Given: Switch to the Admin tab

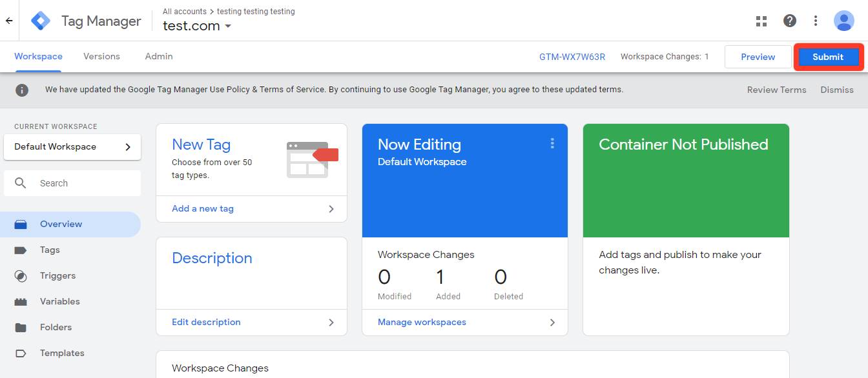Looking at the screenshot, I should [159, 57].
